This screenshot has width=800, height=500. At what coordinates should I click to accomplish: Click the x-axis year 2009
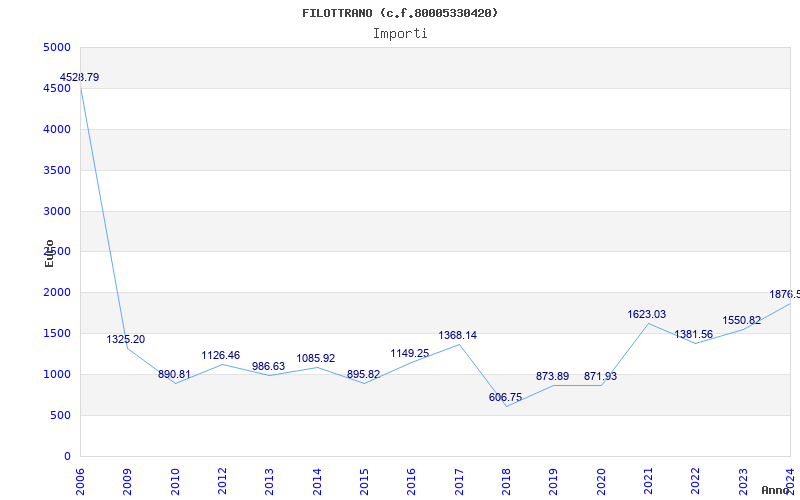128,482
